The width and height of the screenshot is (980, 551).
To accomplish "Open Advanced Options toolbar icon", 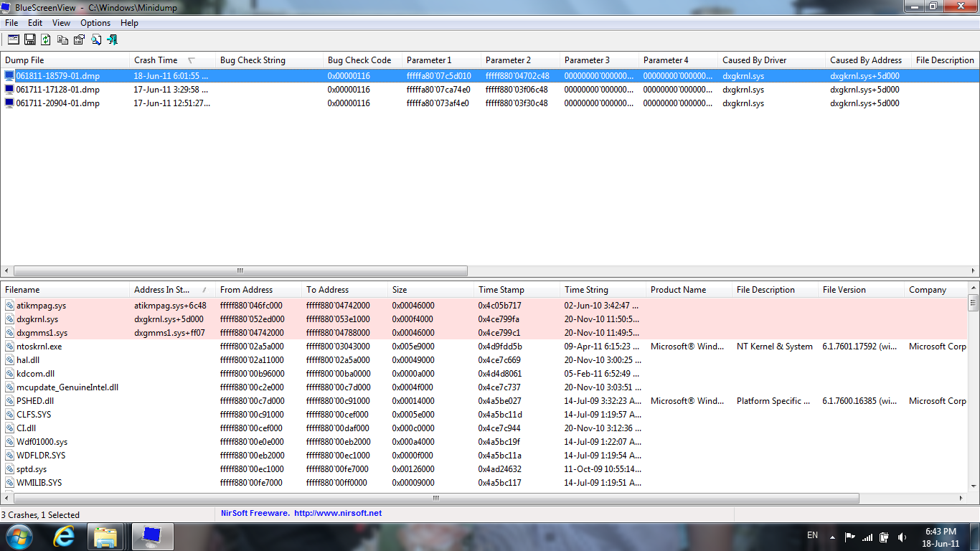I will pos(14,39).
